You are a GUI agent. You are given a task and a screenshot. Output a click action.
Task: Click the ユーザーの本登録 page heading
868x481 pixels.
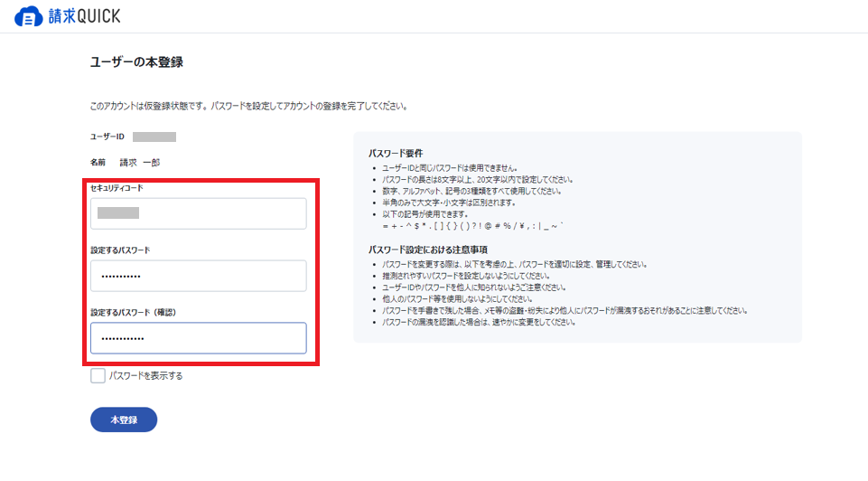point(136,62)
